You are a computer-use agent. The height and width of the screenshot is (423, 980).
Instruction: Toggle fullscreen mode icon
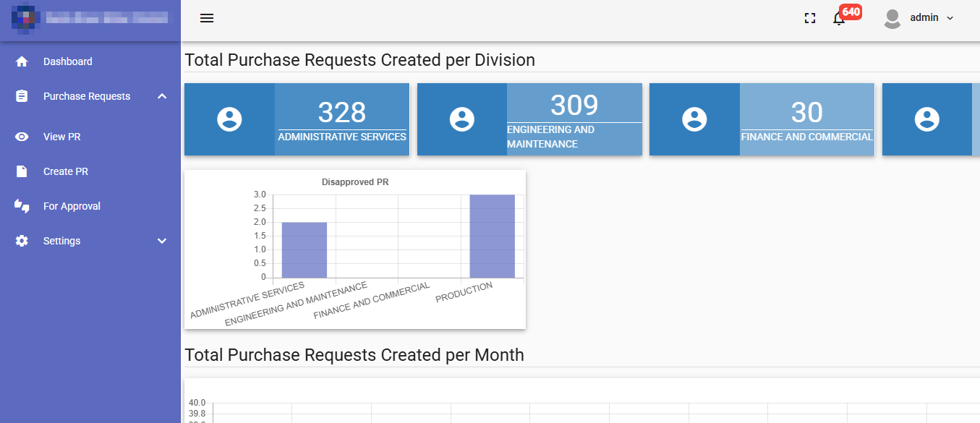[810, 18]
